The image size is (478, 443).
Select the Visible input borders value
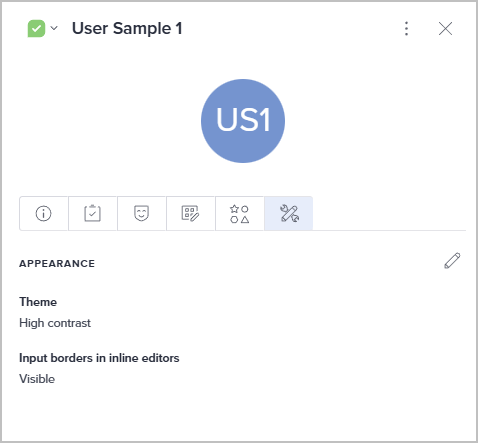coord(37,379)
